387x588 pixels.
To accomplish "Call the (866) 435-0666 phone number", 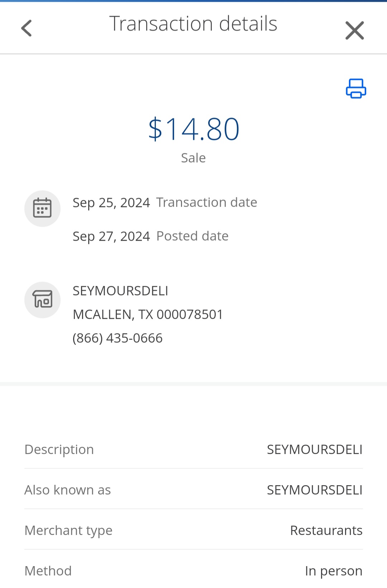I will click(118, 338).
